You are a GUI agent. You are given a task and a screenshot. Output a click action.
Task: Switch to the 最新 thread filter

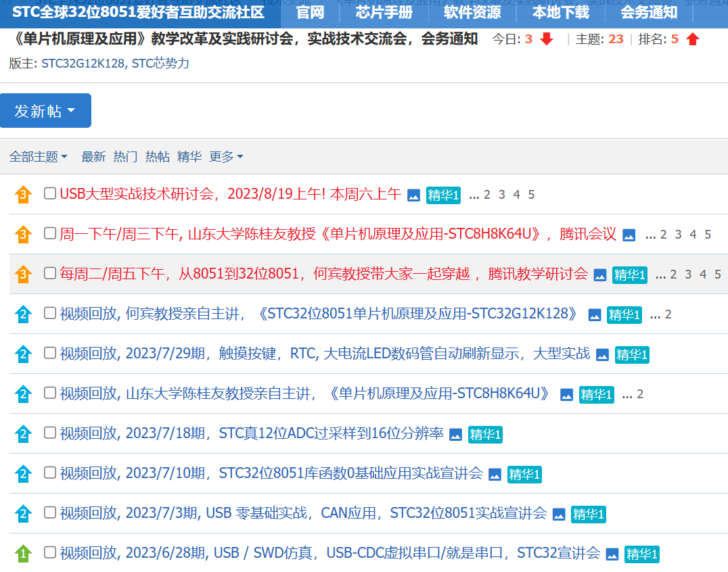click(x=93, y=157)
